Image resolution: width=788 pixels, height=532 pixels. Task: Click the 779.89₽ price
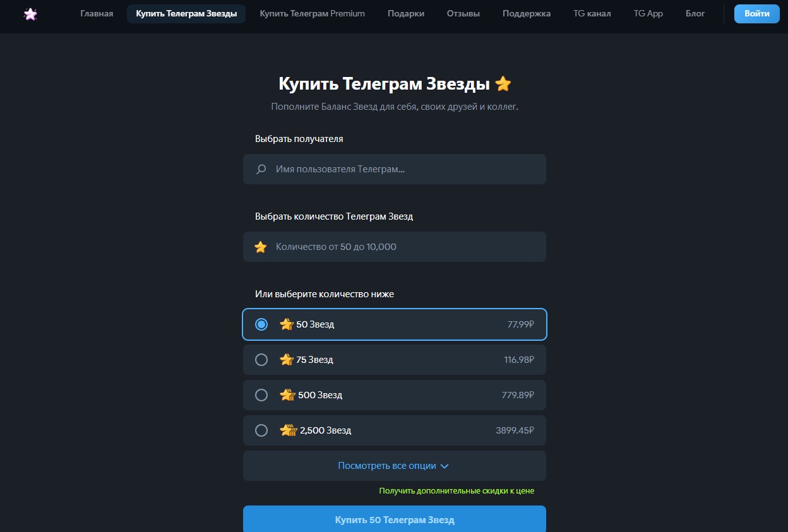pyautogui.click(x=518, y=395)
